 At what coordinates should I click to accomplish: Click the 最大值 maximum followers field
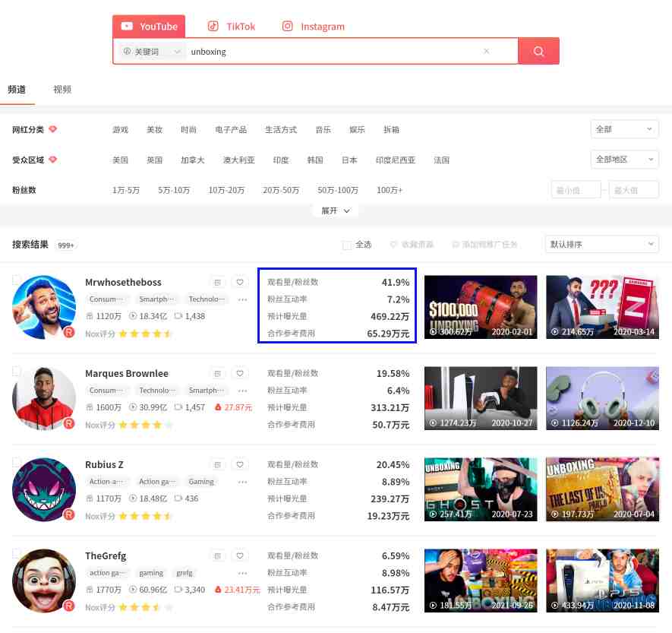pos(633,190)
